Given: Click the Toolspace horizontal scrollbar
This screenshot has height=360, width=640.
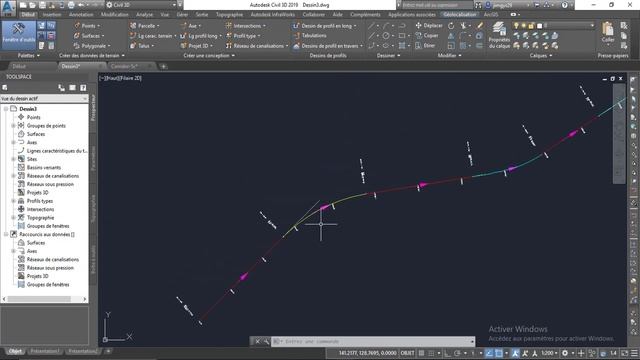Looking at the screenshot, I should coord(44,299).
